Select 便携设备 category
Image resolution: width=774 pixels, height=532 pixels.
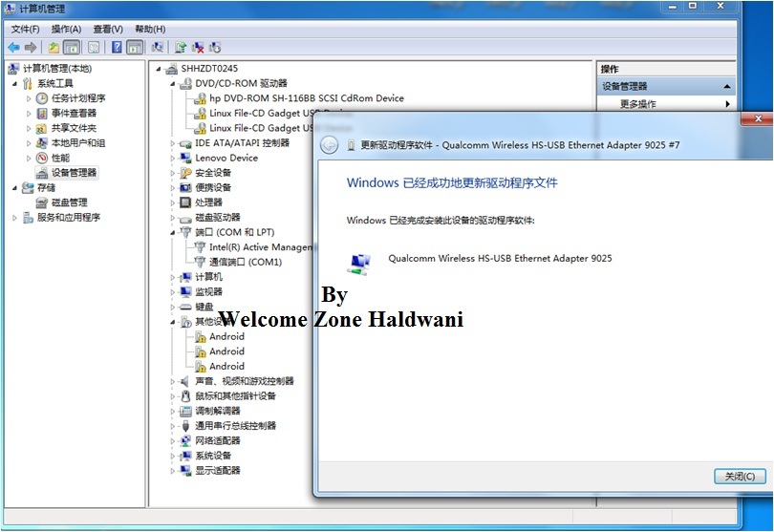213,187
